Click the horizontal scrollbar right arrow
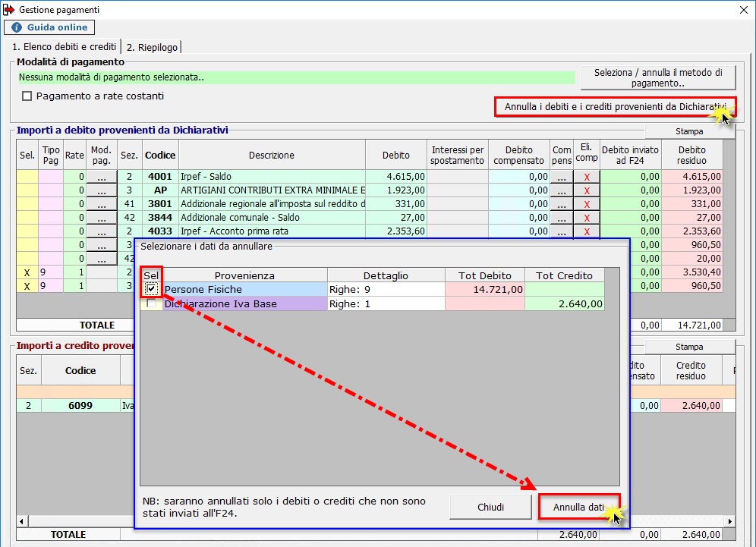This screenshot has width=756, height=547. coord(730,521)
